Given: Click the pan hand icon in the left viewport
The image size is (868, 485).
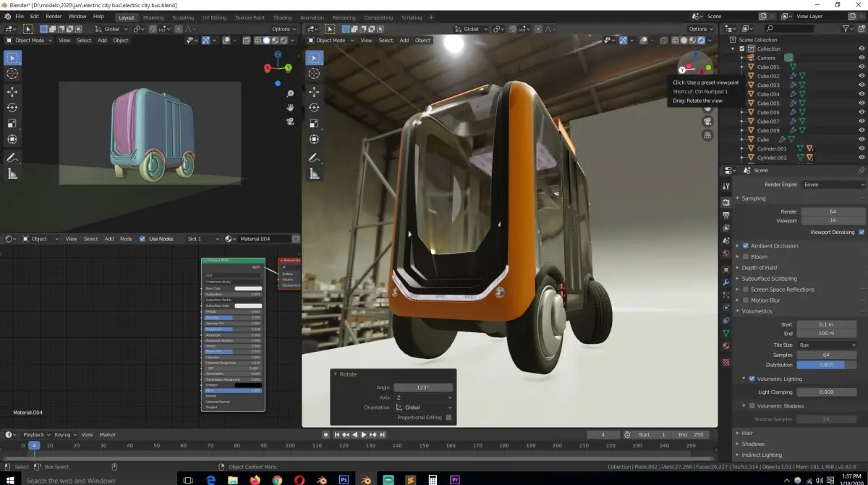Looking at the screenshot, I should tap(290, 107).
